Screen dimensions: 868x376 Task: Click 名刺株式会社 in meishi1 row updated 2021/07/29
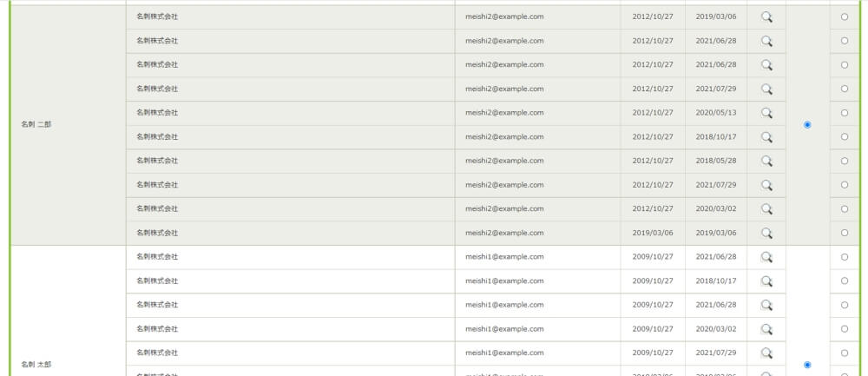157,353
